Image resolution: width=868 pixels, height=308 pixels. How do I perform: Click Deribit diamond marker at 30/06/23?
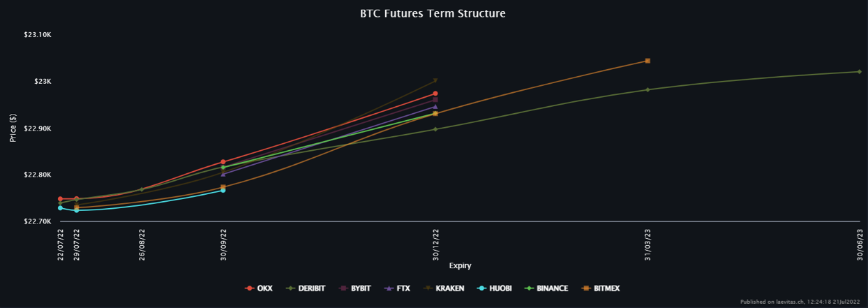859,71
